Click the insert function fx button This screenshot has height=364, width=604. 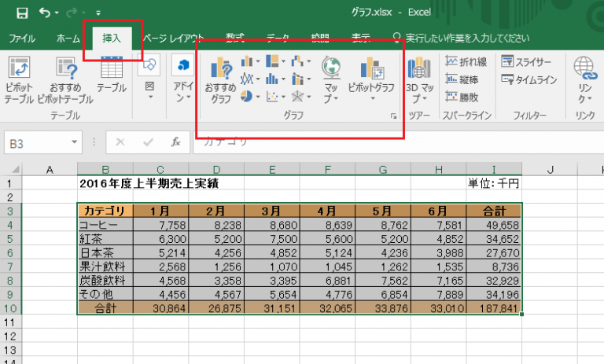pyautogui.click(x=176, y=142)
